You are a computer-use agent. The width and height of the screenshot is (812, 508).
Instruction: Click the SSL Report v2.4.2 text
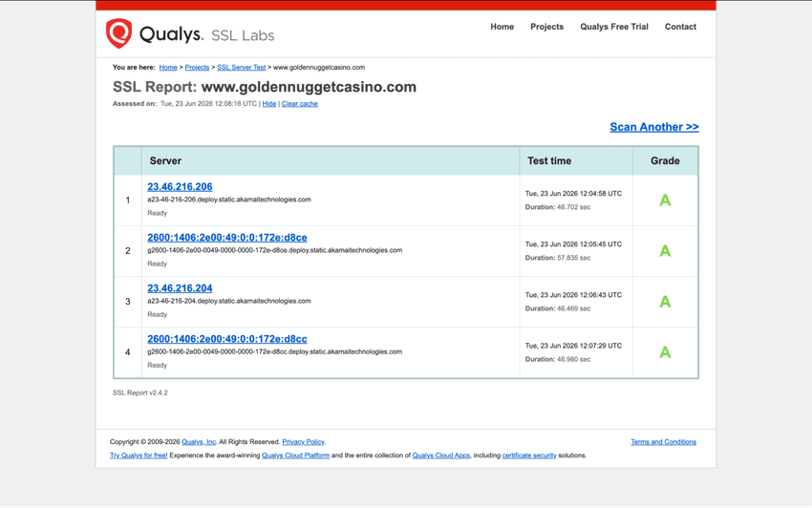[x=140, y=392]
